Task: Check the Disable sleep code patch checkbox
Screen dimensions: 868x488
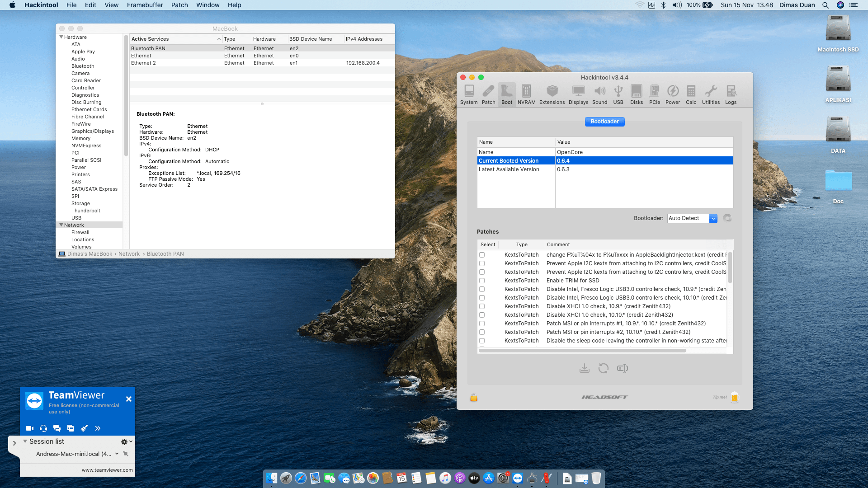Action: click(482, 341)
